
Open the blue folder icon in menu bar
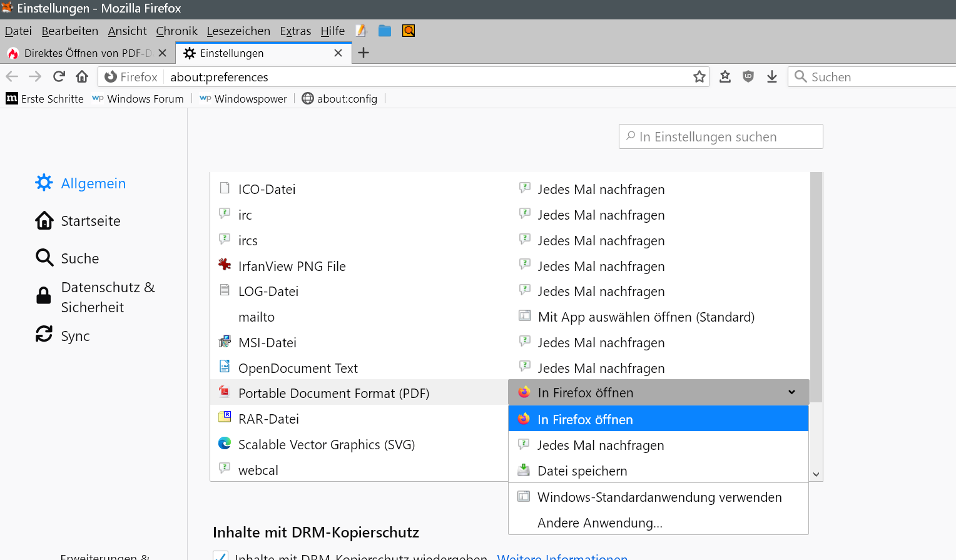[x=384, y=31]
